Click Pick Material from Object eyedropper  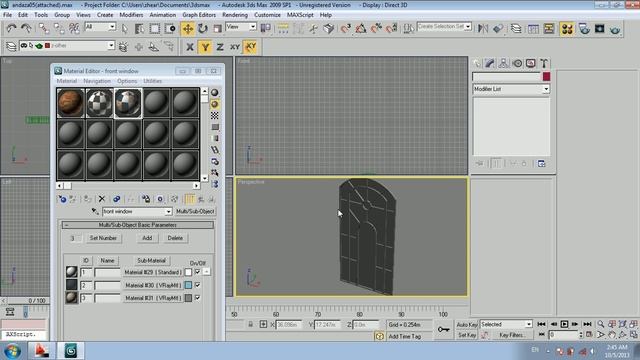click(x=95, y=211)
